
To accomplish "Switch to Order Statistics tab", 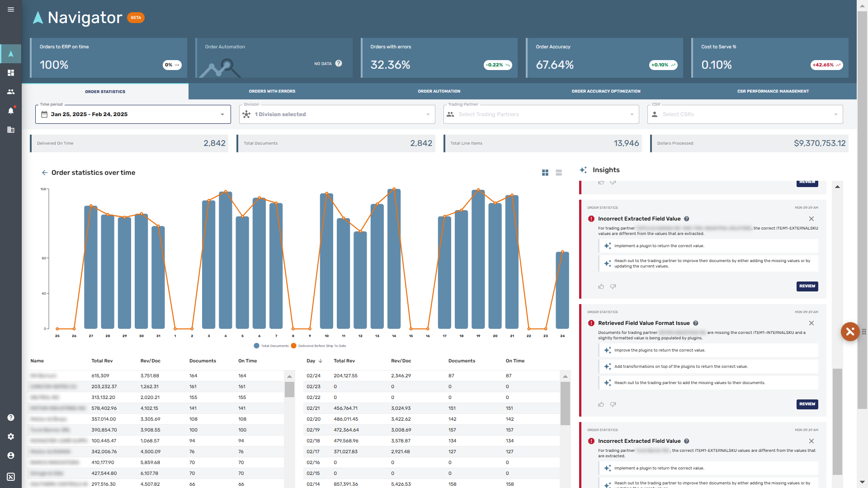I will click(x=105, y=92).
